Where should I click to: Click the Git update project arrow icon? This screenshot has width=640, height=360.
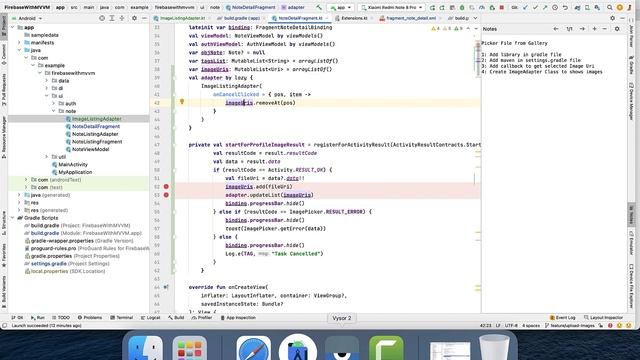tap(525, 7)
